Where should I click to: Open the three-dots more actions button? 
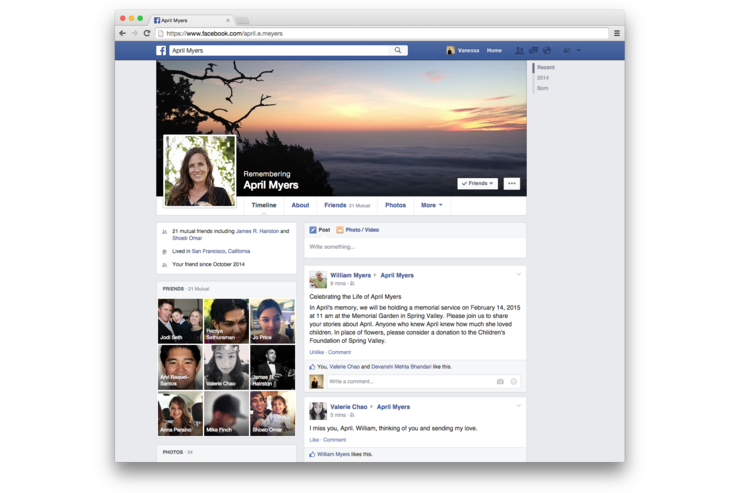[512, 184]
